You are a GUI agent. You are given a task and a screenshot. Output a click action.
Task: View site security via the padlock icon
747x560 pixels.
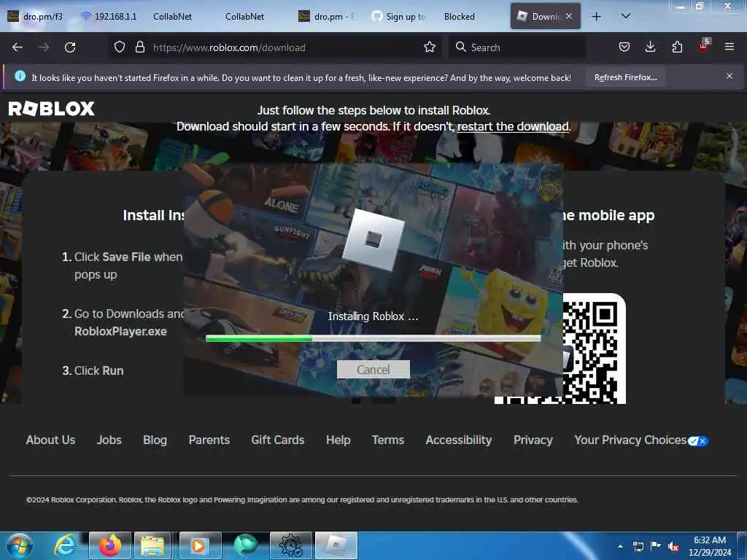coord(139,47)
